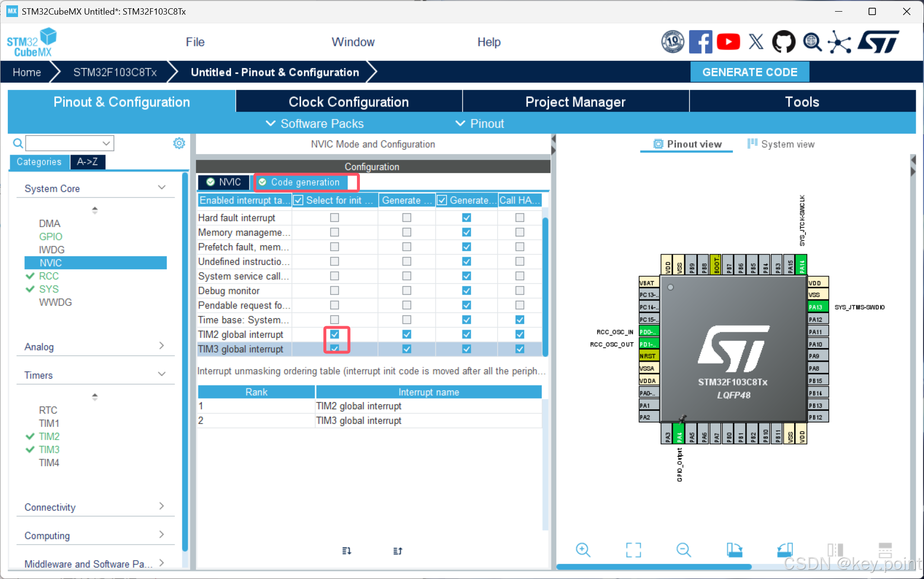
Task: Open the Window menu
Action: point(353,42)
